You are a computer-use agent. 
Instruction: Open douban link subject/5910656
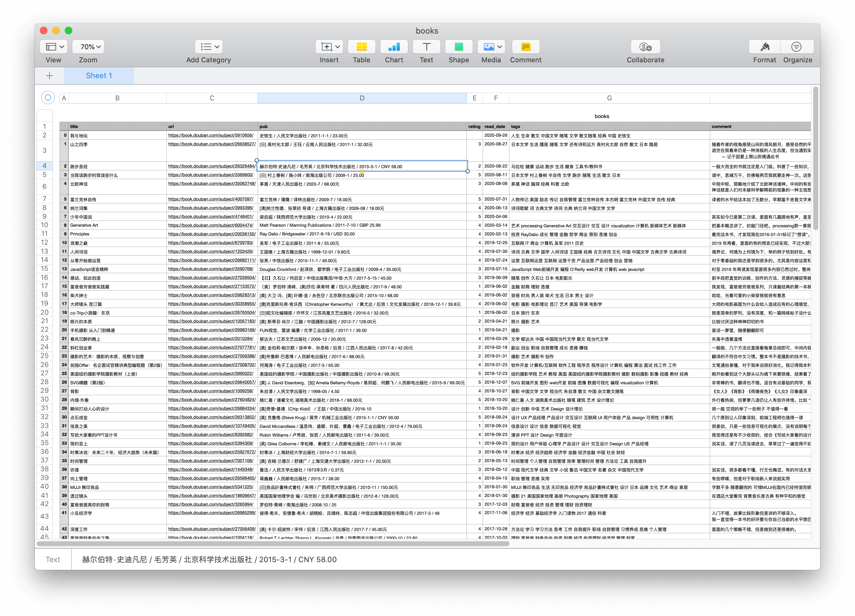tap(211, 136)
